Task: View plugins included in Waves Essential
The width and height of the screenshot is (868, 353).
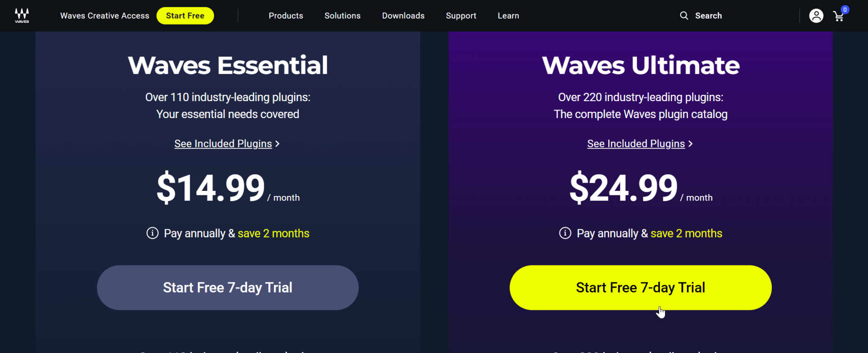Action: coord(223,143)
